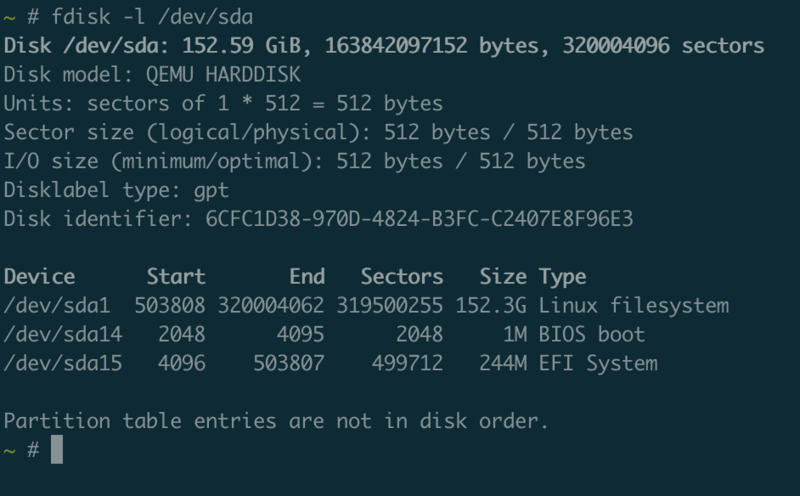
Task: Click the terminal cursor block at the prompt
Action: [57, 449]
